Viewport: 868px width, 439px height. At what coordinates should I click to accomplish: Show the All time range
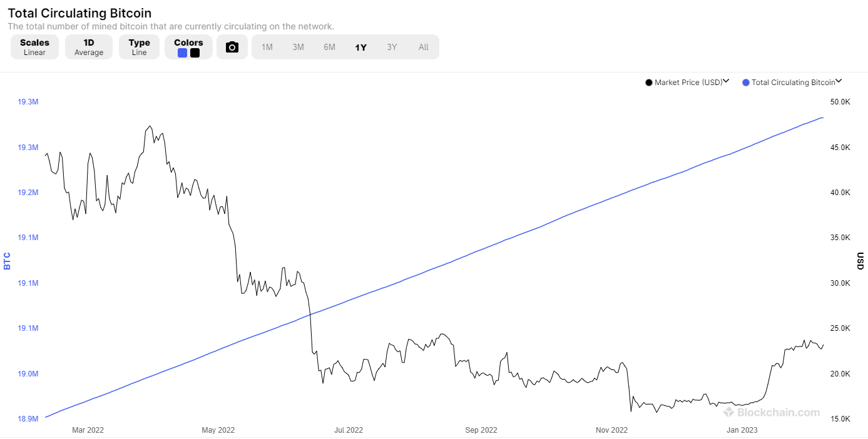click(424, 47)
